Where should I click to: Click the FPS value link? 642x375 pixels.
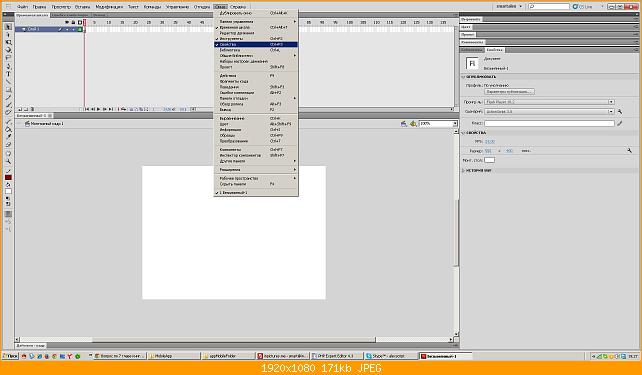click(490, 142)
